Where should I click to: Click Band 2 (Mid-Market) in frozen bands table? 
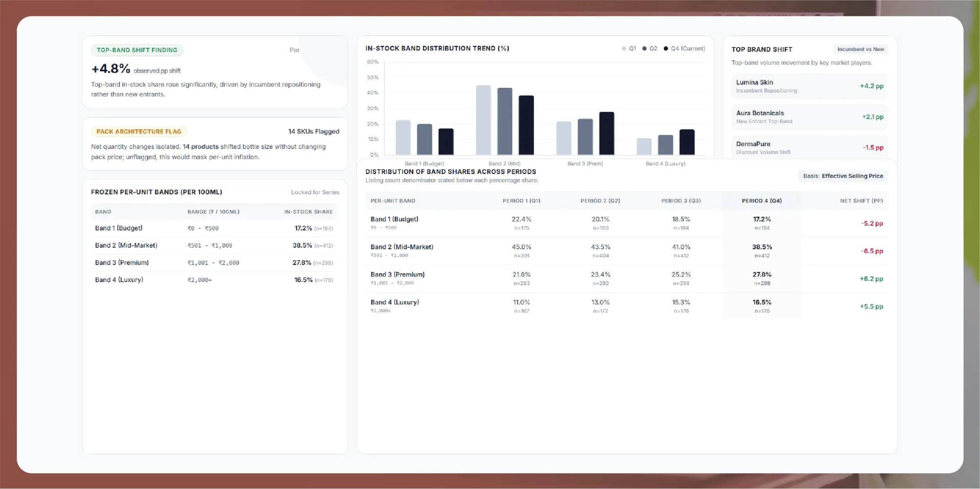point(126,246)
